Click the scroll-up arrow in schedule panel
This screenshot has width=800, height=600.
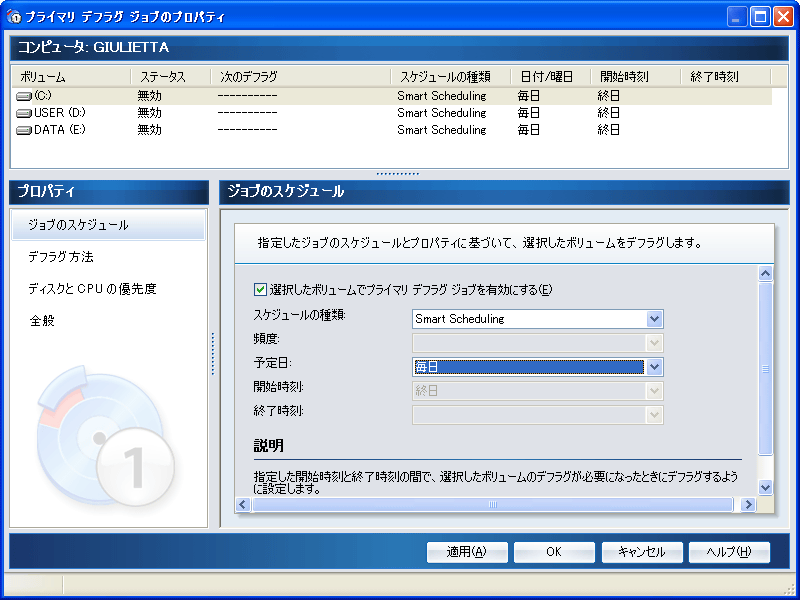point(765,273)
